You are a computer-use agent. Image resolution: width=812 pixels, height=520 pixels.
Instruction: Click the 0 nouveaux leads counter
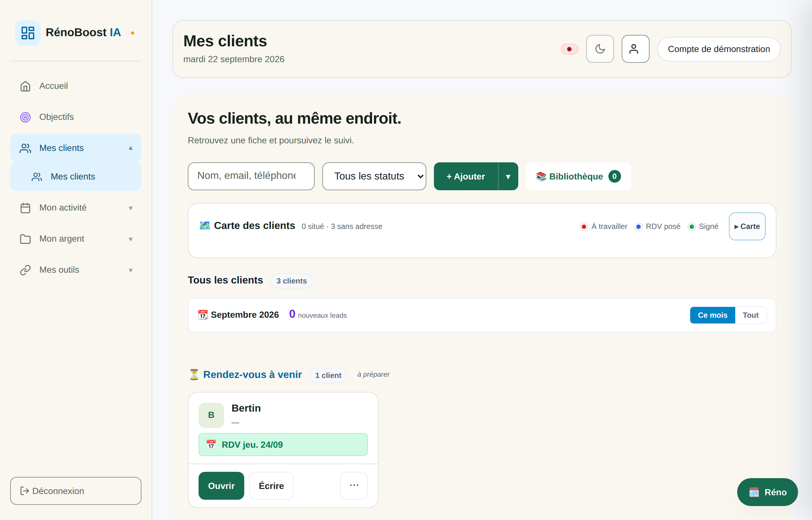[x=318, y=314]
